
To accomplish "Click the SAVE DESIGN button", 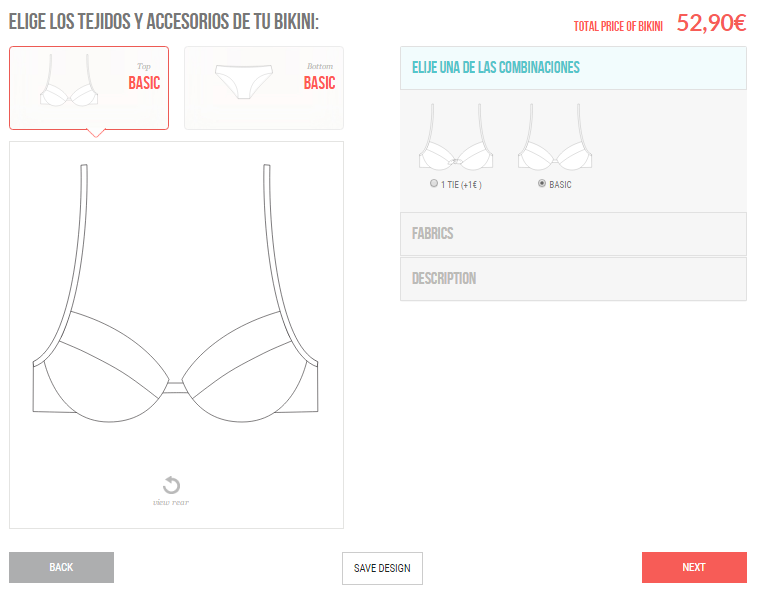I will click(382, 568).
